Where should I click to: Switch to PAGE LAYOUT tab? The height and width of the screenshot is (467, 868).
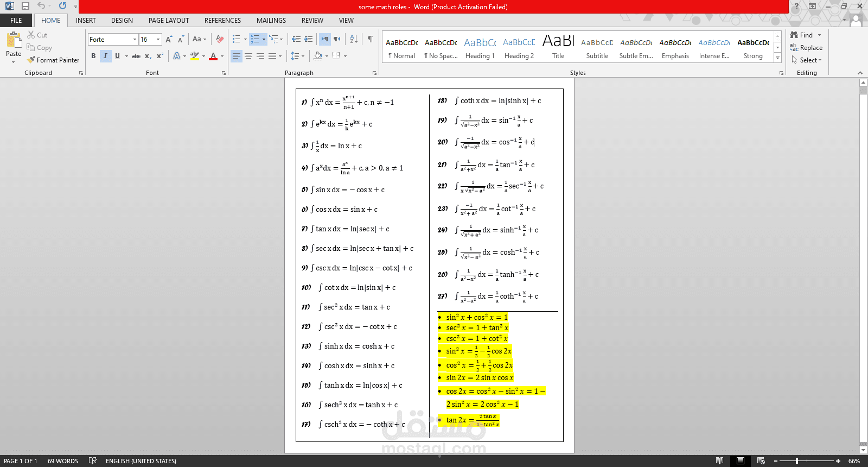click(169, 21)
